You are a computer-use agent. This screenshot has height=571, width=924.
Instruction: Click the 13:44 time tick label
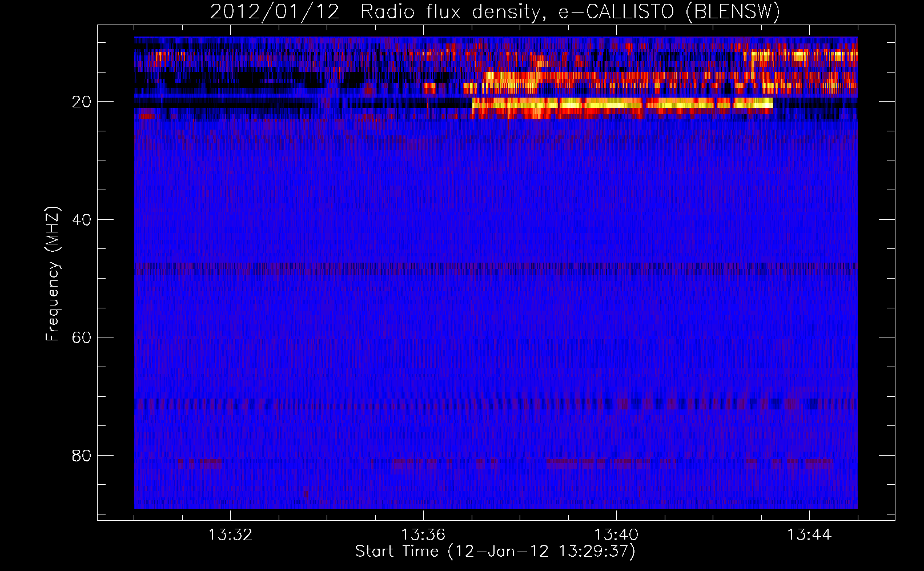[x=809, y=535]
